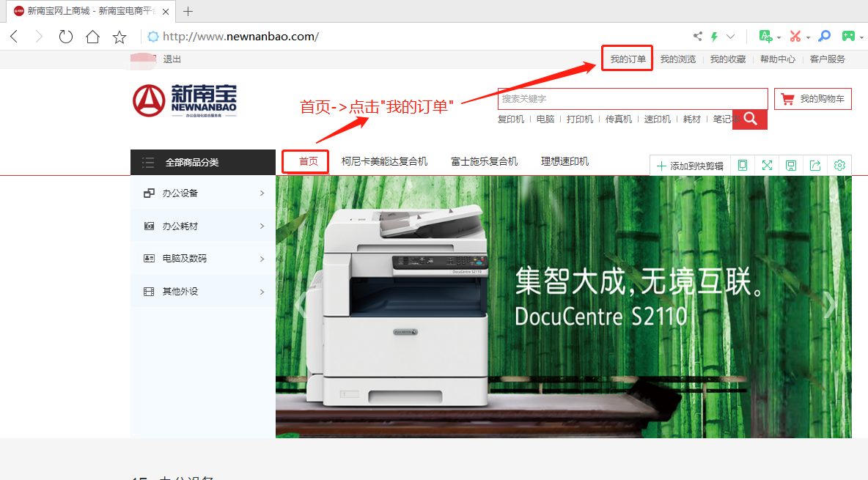Open a new browser tab with plus

point(188,11)
